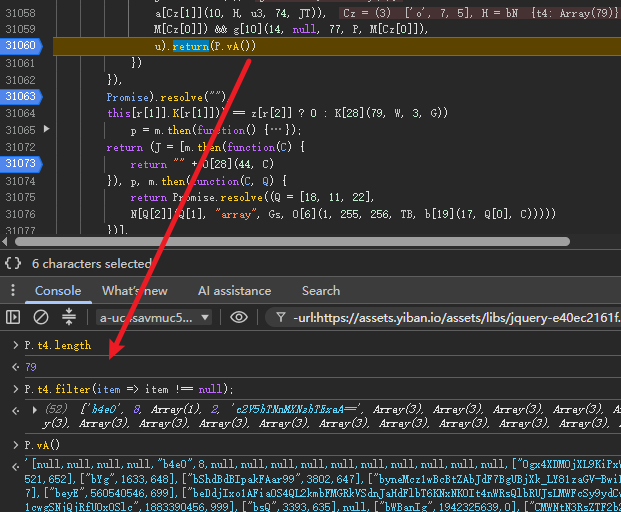Click console entry P.t4.filter expression
The image size is (621, 512).
click(129, 389)
